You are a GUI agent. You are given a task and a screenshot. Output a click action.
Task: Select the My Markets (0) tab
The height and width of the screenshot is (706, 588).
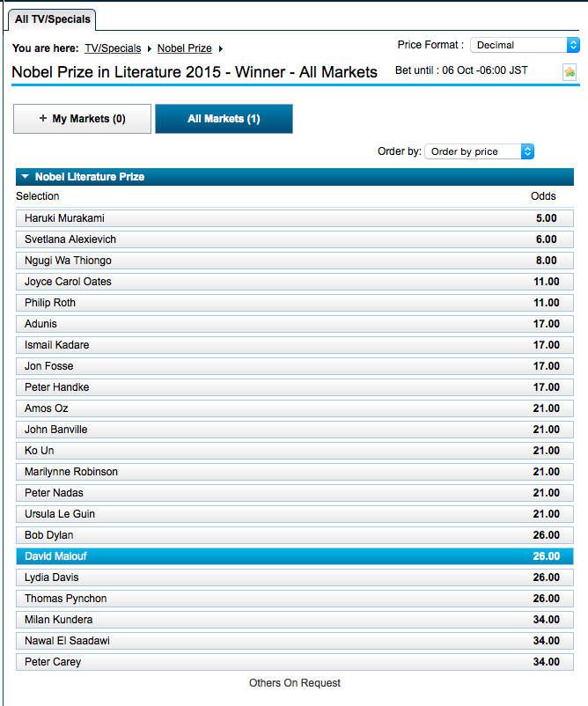click(x=83, y=119)
